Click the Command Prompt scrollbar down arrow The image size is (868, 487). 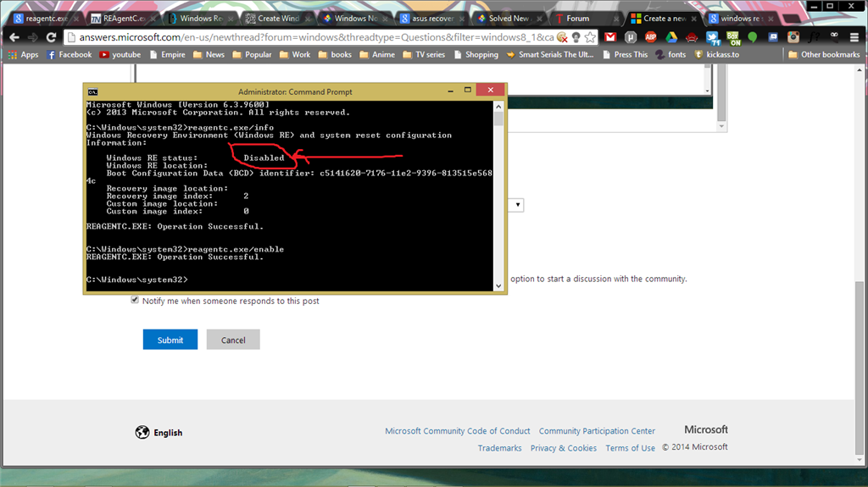tap(498, 286)
